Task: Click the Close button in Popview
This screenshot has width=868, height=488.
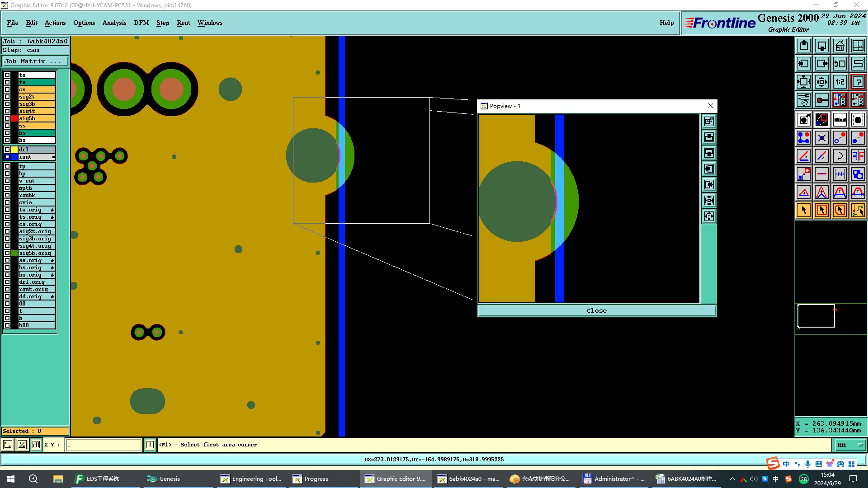Action: click(x=596, y=311)
